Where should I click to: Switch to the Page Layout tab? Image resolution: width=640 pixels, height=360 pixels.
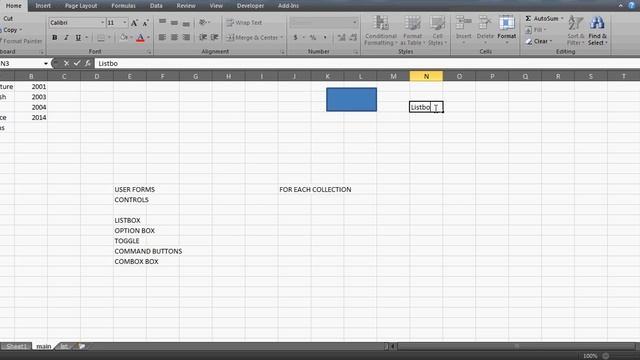(x=81, y=6)
